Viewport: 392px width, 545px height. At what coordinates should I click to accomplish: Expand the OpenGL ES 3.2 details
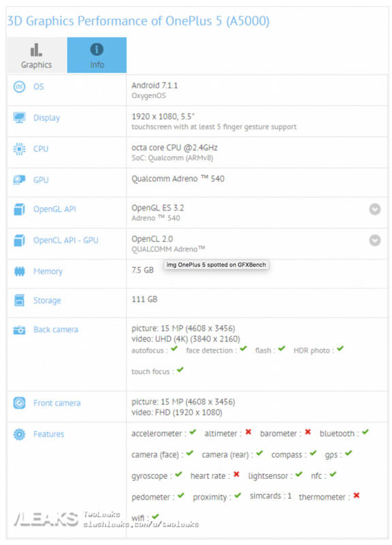click(x=374, y=209)
